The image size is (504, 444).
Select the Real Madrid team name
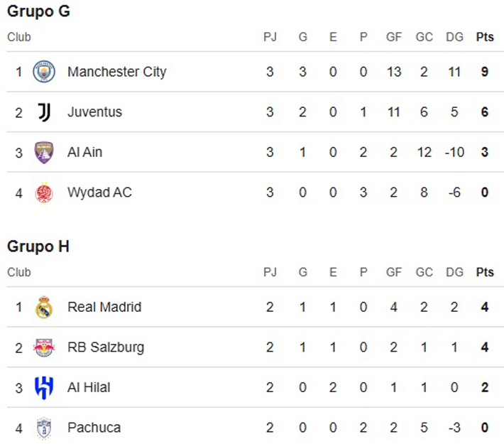pos(104,307)
